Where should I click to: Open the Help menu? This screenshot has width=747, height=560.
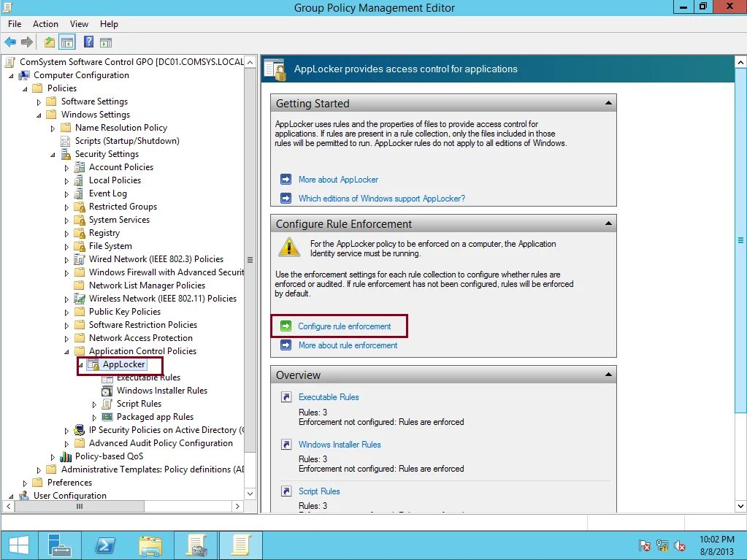[x=109, y=24]
